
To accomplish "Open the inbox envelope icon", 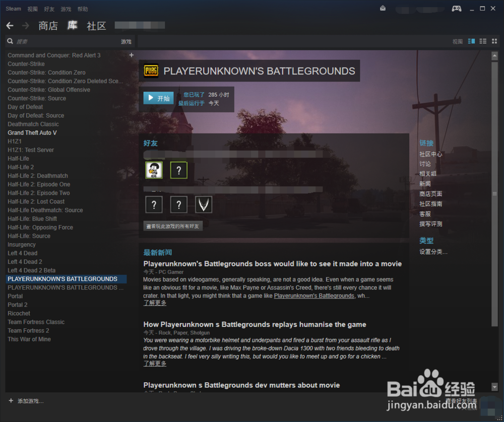I will [x=383, y=9].
